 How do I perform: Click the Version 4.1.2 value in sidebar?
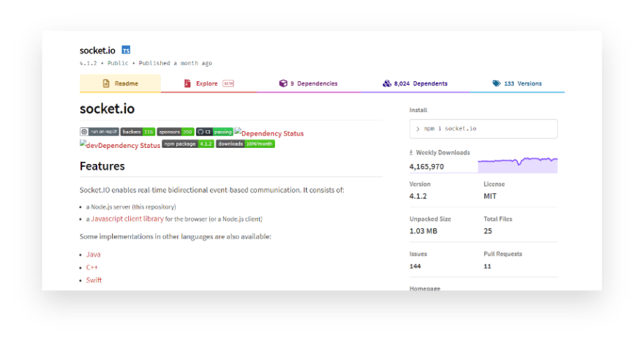click(418, 196)
